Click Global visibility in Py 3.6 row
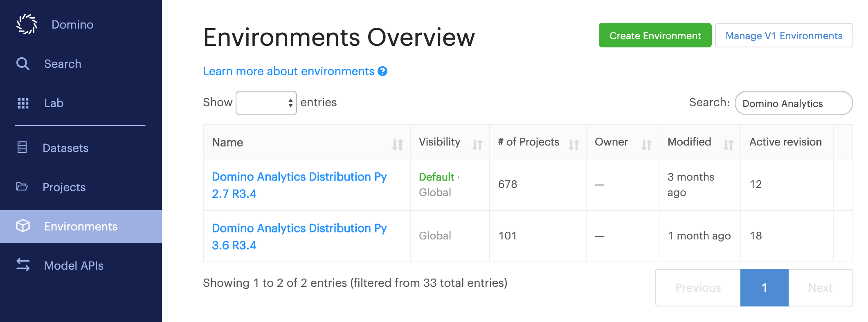 (435, 236)
